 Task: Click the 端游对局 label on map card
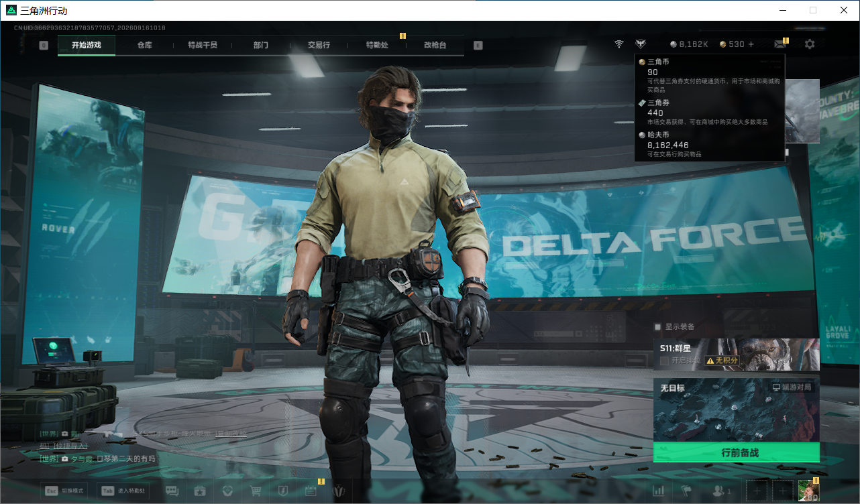[x=792, y=387]
